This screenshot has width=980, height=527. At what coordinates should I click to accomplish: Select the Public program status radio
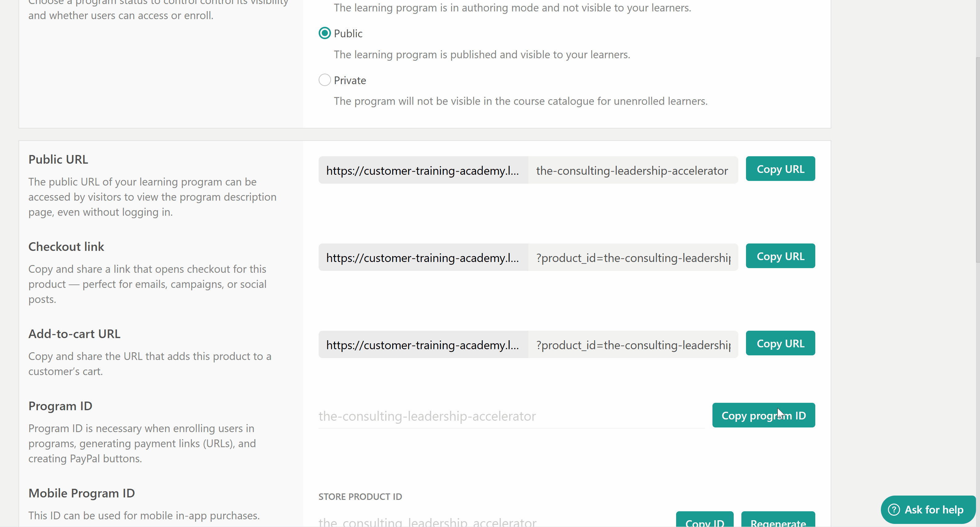pyautogui.click(x=325, y=34)
